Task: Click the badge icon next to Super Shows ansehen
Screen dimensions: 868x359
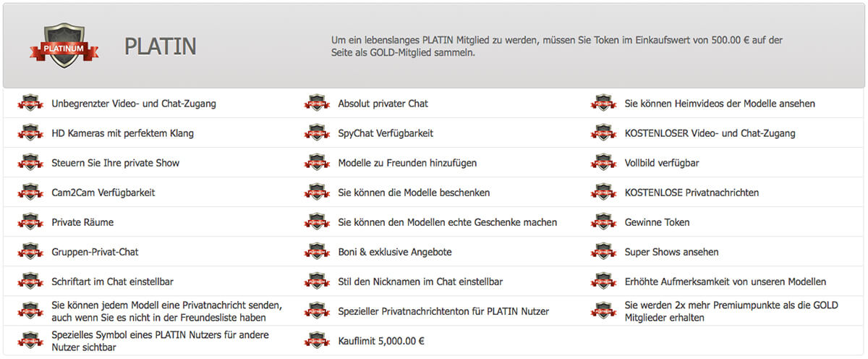Action: tap(604, 252)
